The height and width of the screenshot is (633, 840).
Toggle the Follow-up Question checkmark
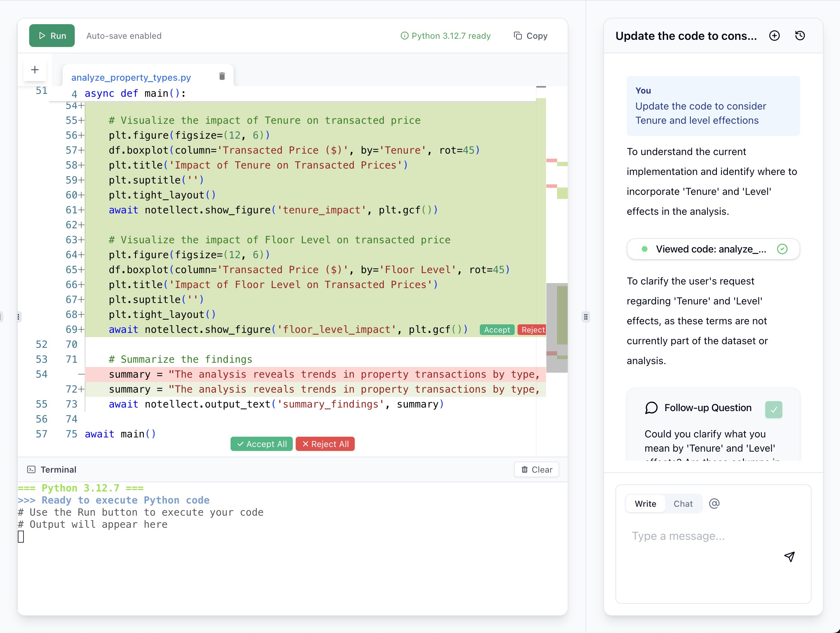(774, 409)
